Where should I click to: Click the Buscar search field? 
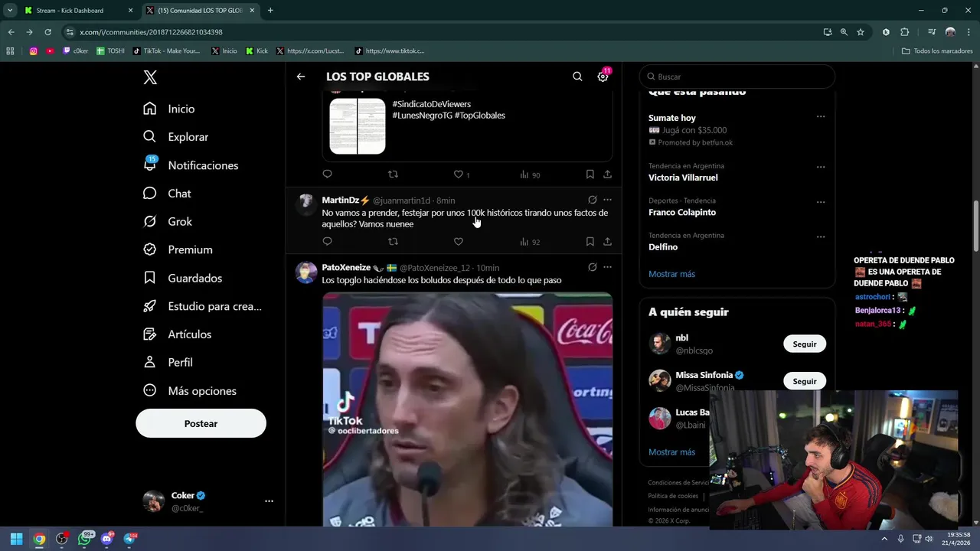click(x=737, y=77)
